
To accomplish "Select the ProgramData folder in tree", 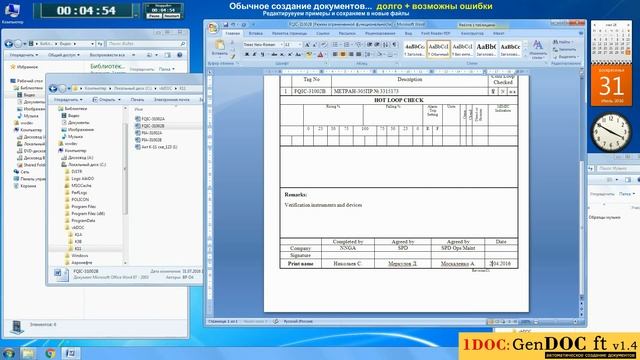I will coord(80,220).
